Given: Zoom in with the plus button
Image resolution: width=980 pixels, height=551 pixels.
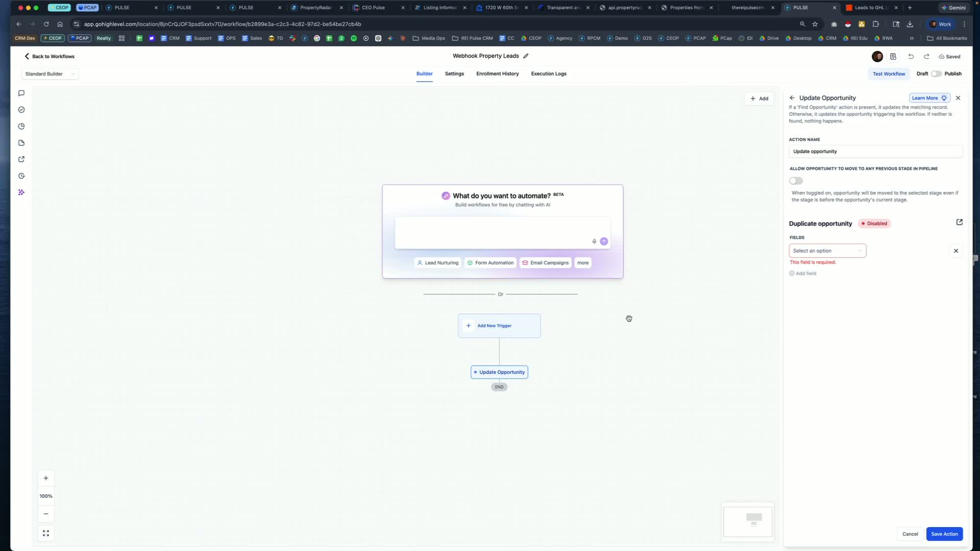Looking at the screenshot, I should coord(46,478).
